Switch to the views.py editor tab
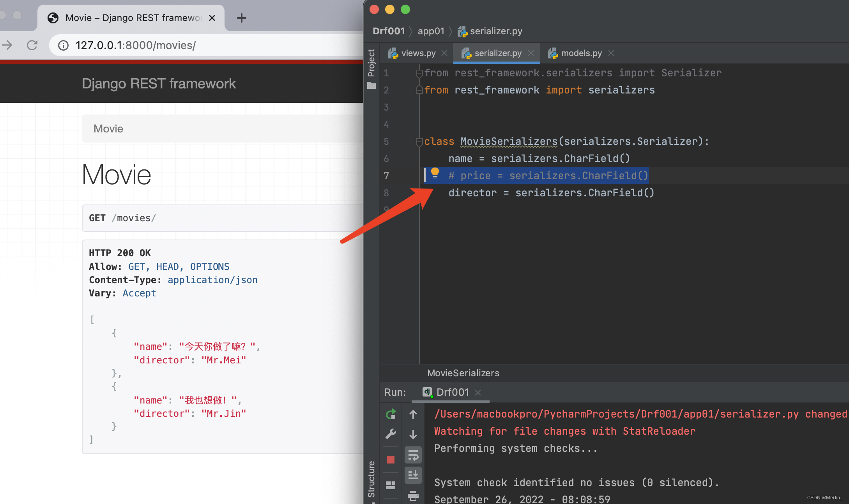Viewport: 849px width, 504px height. (419, 53)
